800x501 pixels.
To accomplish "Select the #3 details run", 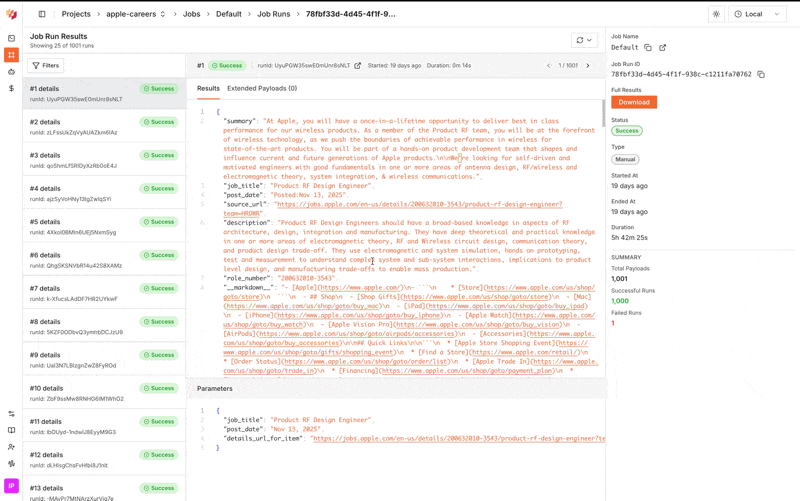I will point(104,160).
